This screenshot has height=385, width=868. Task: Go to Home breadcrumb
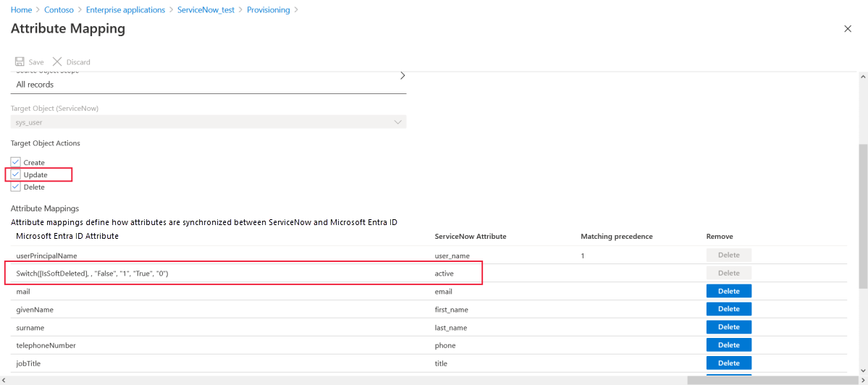[x=21, y=10]
